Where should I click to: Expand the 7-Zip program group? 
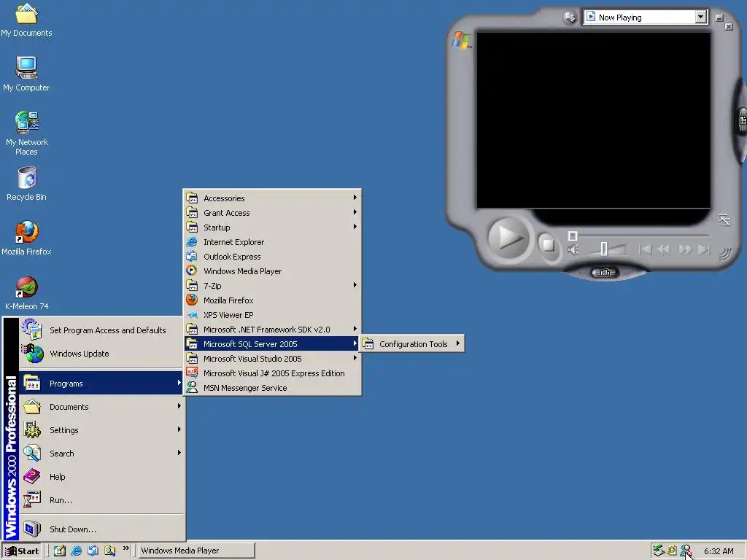(272, 286)
